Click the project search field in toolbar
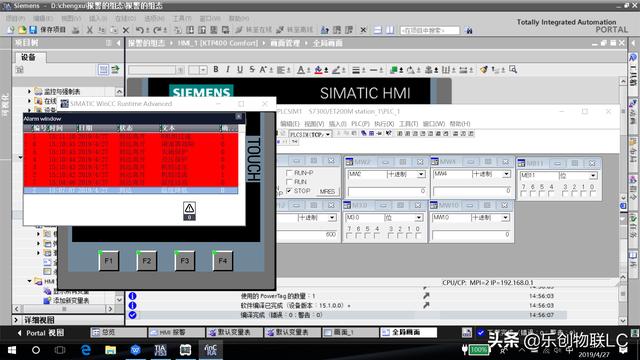 tap(429, 30)
